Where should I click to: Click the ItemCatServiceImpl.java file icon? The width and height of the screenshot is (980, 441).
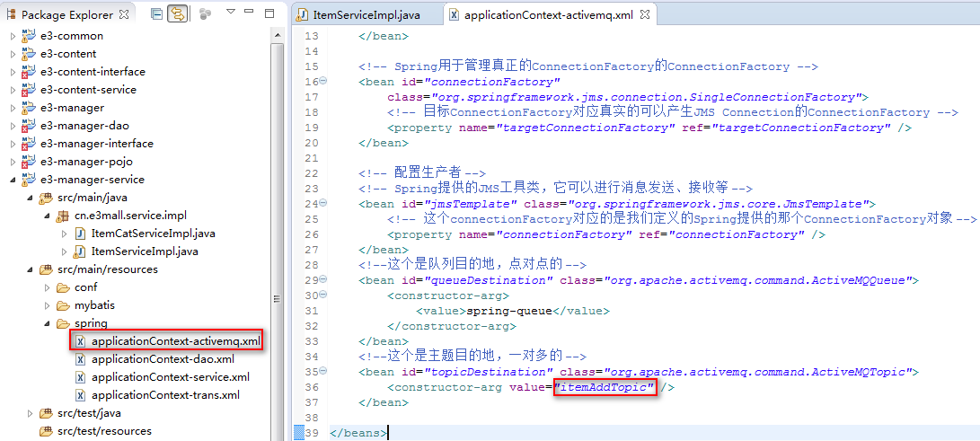point(80,234)
